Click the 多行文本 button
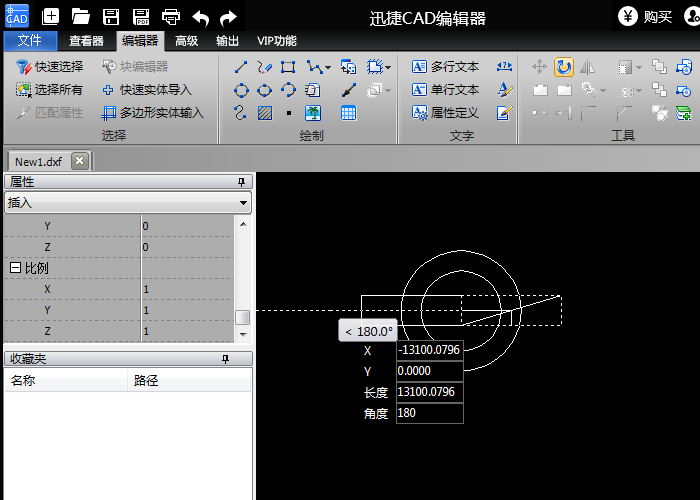Screen dimensions: 700x500 pyautogui.click(x=445, y=67)
